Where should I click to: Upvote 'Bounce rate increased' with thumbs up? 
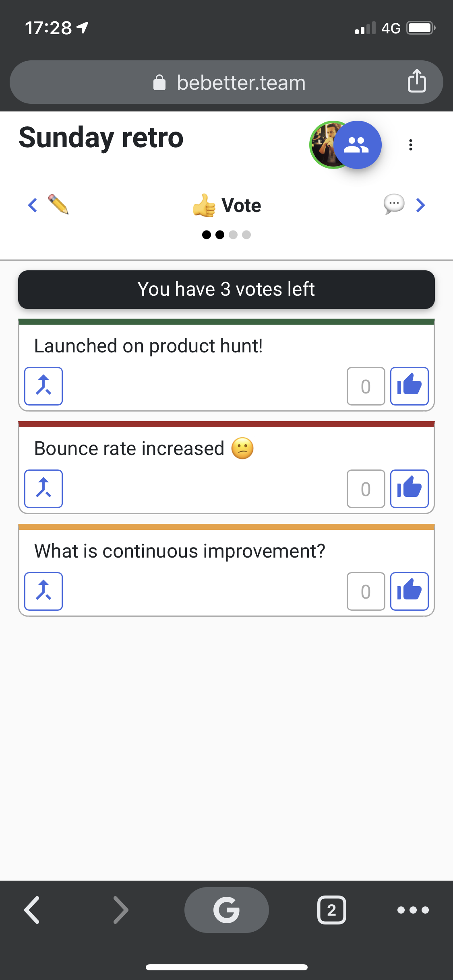tap(409, 489)
